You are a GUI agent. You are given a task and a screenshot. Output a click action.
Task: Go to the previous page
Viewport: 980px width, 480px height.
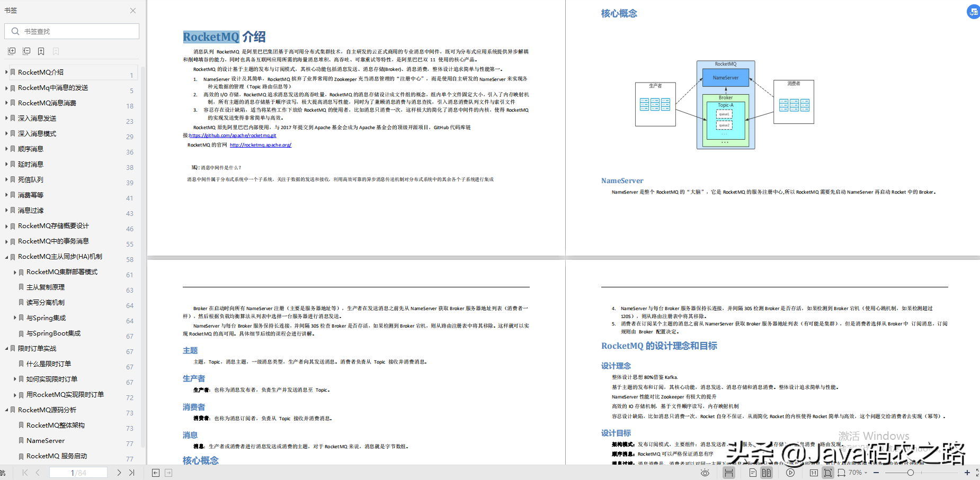pyautogui.click(x=38, y=473)
